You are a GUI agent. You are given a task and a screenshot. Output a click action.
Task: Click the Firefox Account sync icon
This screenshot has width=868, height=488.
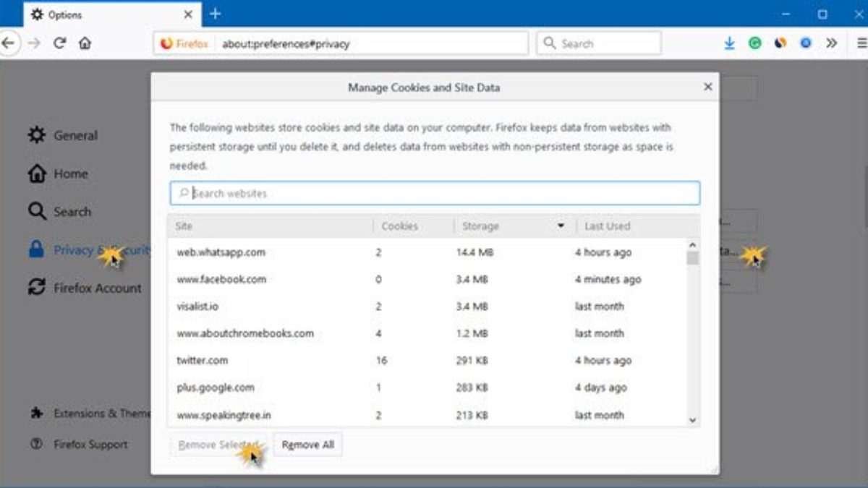tap(36, 288)
